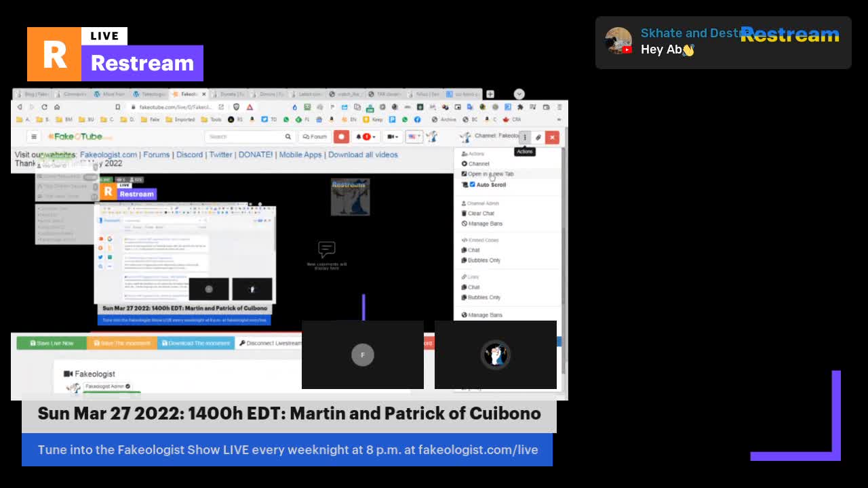Open the notifications bell dropdown
868x488 pixels.
(366, 137)
